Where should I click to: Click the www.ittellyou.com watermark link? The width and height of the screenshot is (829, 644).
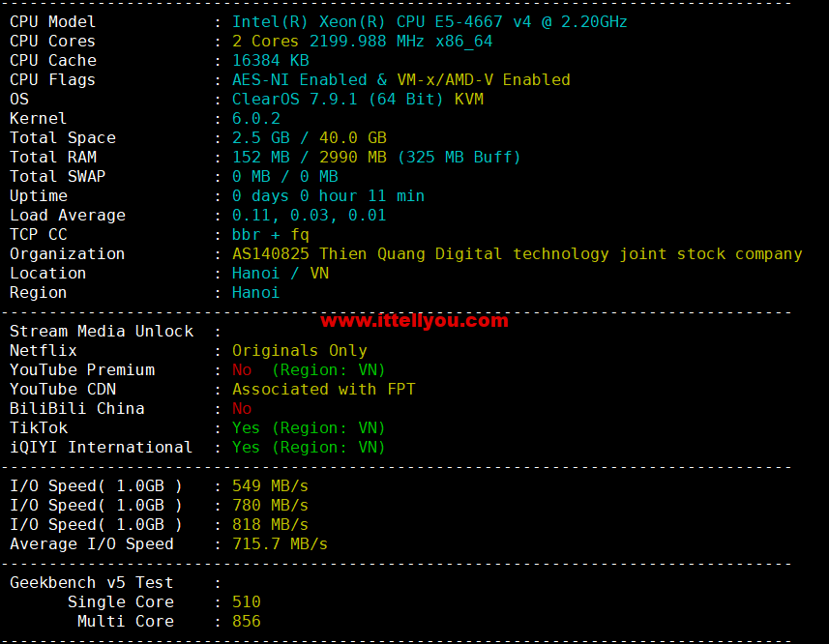point(414,320)
